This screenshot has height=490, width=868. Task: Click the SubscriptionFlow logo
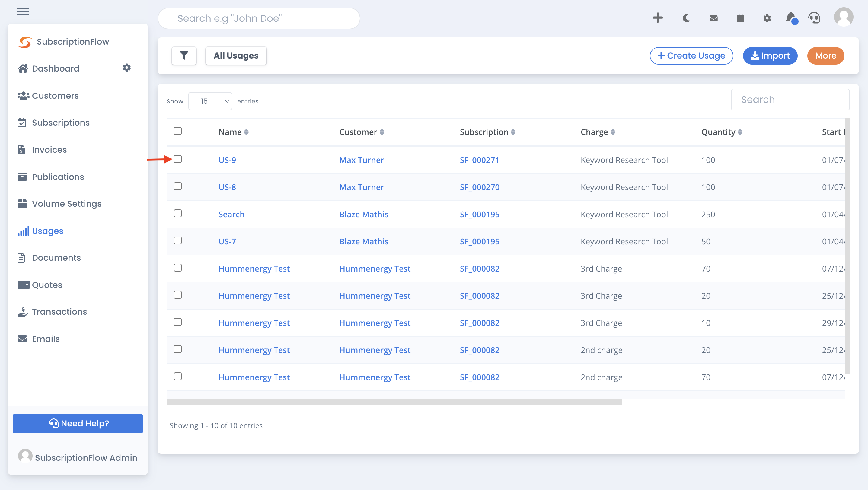click(64, 42)
